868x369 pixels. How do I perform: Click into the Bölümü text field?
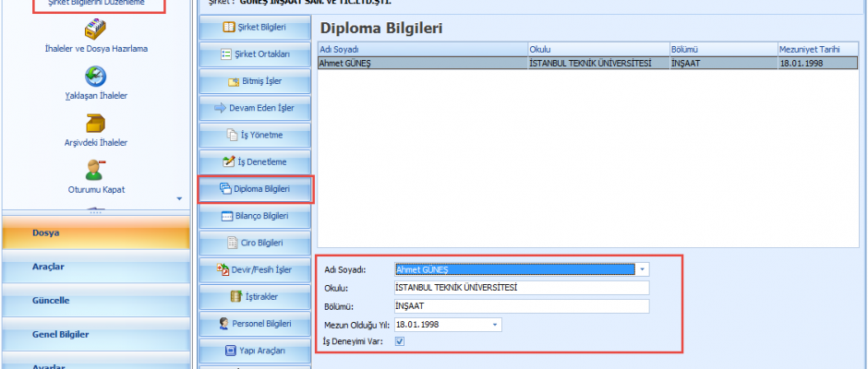pos(521,306)
